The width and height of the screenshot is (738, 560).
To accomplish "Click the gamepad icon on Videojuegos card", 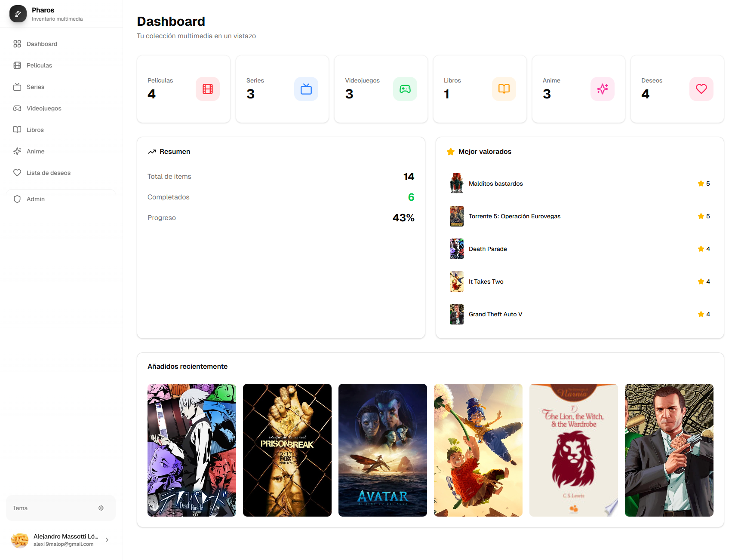I will coord(405,89).
